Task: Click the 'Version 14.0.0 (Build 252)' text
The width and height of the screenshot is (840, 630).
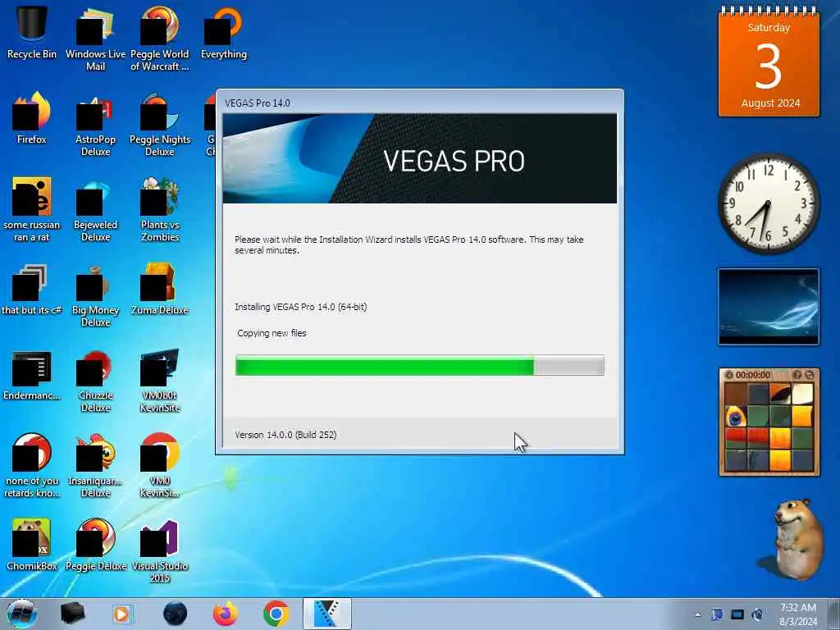Action: (285, 435)
